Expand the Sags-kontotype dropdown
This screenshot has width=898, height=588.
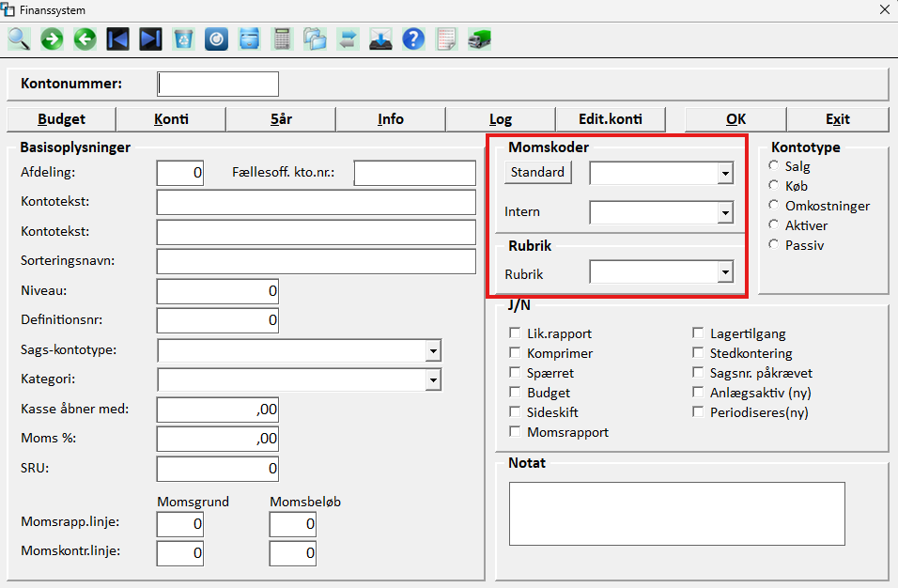pos(433,351)
